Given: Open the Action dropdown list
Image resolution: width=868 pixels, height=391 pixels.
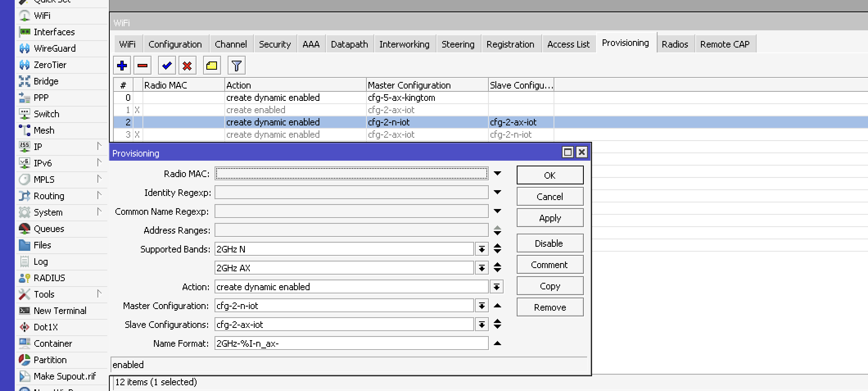Looking at the screenshot, I should (497, 287).
